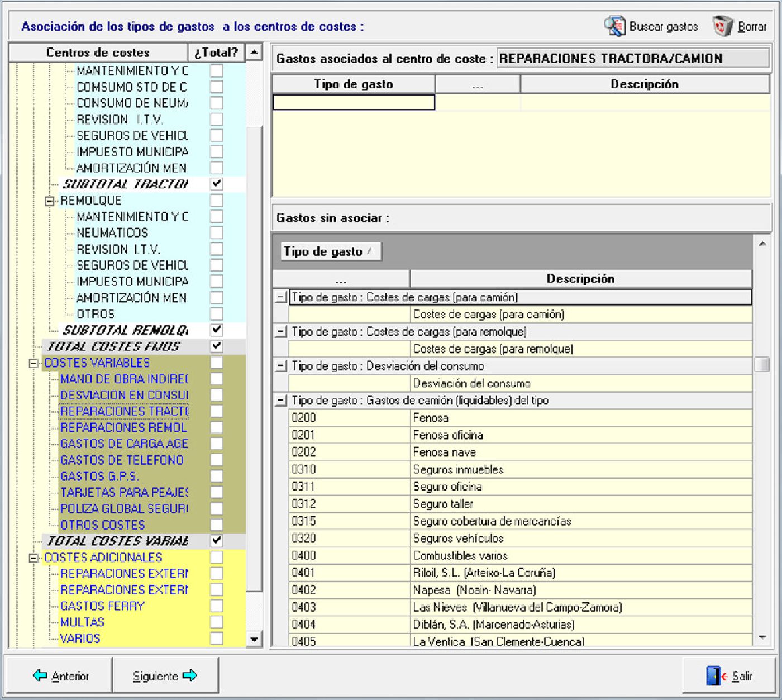
Task: Click the Siguiente right arrow icon
Action: point(190,675)
